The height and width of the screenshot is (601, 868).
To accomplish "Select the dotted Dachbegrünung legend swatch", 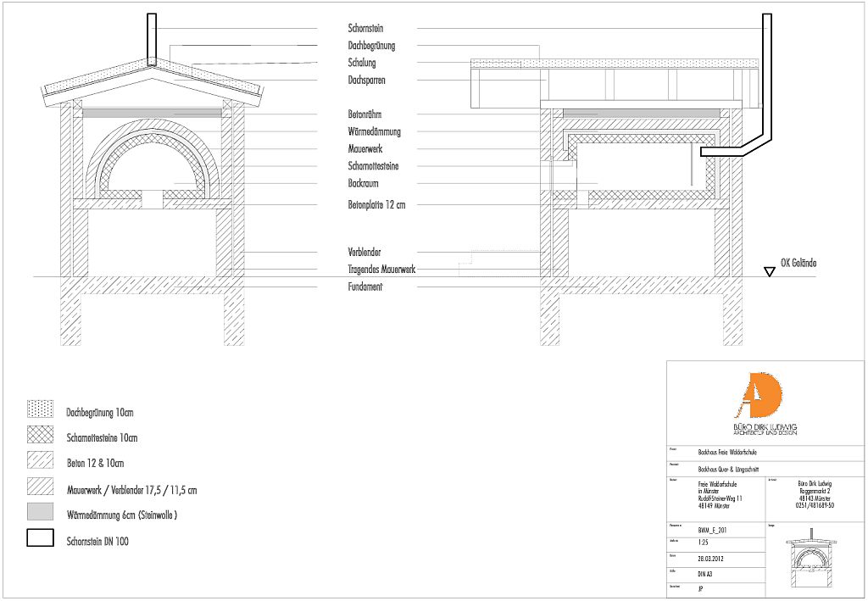I will click(41, 409).
